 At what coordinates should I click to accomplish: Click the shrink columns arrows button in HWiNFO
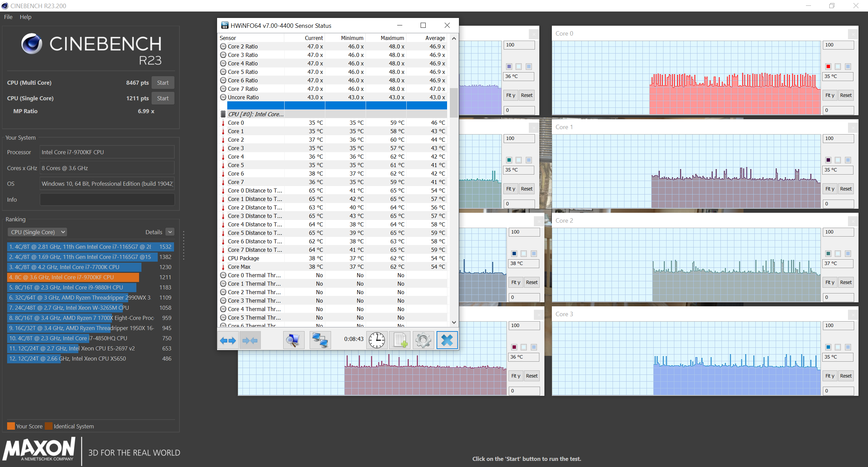[250, 340]
